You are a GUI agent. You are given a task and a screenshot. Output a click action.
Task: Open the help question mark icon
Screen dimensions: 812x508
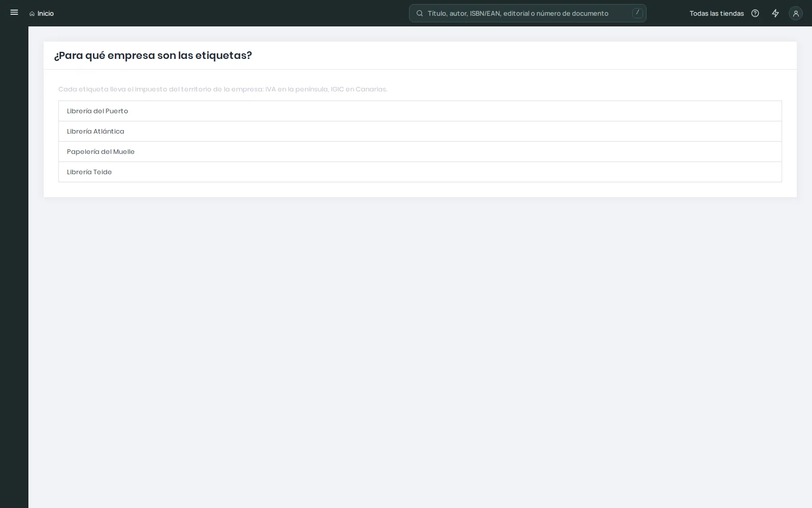(x=755, y=13)
